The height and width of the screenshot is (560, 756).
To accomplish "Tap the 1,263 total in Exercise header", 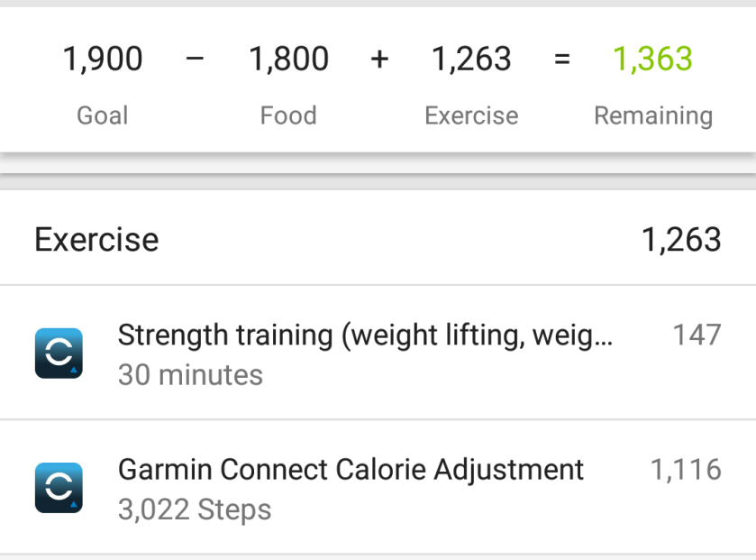I will [680, 240].
